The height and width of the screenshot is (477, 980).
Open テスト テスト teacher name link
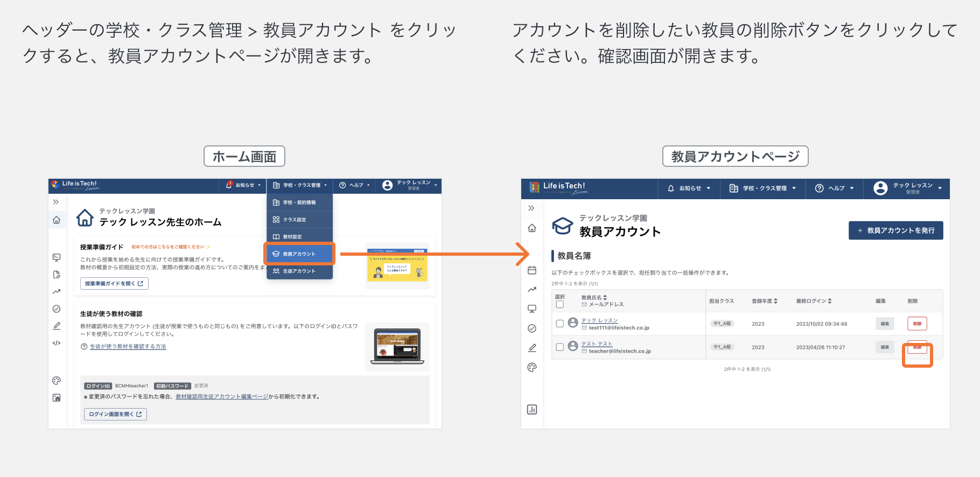click(597, 344)
